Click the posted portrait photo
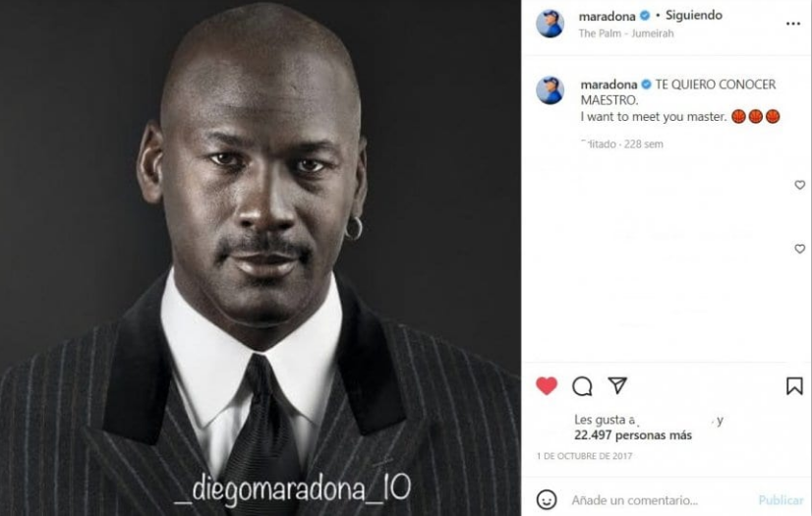812x516 pixels. (x=261, y=258)
